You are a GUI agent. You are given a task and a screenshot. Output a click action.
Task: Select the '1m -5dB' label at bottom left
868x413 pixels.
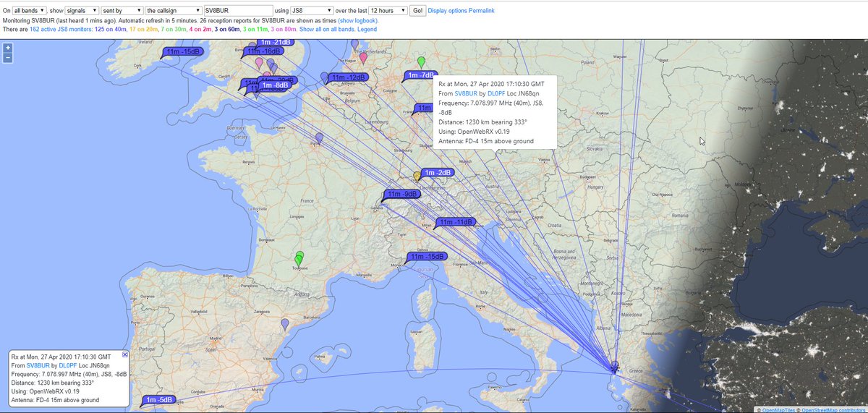pos(158,400)
